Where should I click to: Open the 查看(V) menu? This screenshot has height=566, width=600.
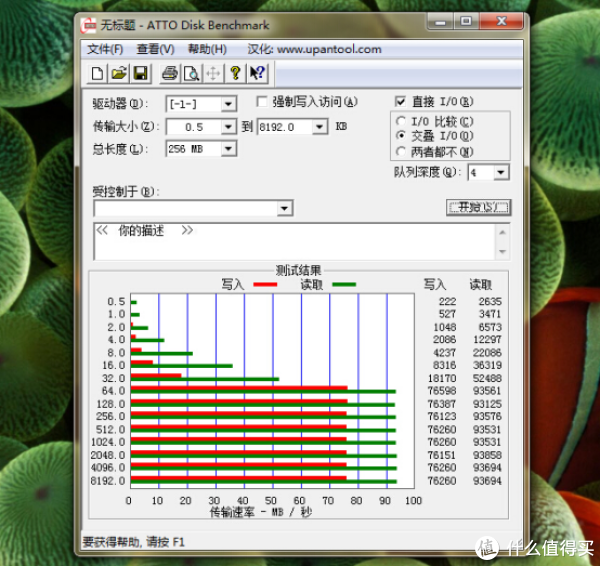coord(155,49)
